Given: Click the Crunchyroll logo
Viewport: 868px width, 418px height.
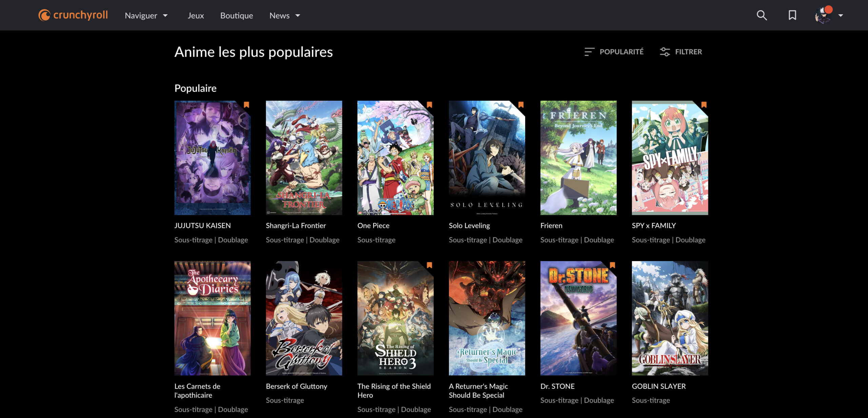Looking at the screenshot, I should point(73,15).
